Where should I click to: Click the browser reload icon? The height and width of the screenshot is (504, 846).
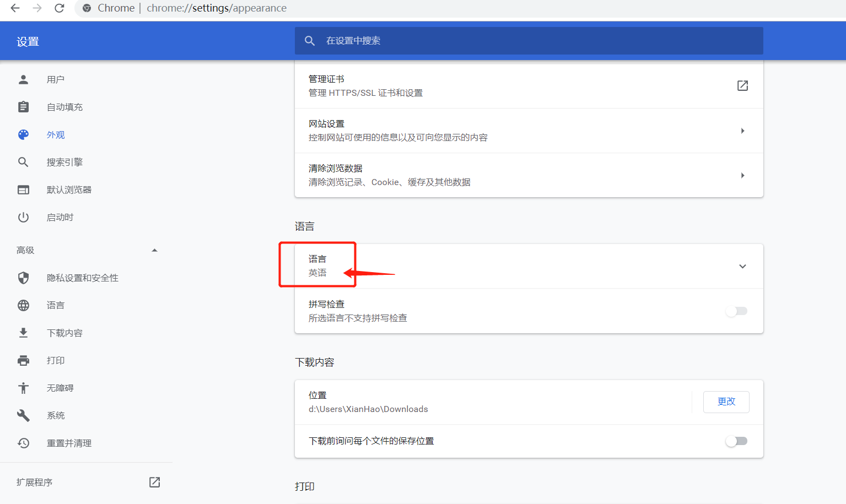(60, 8)
